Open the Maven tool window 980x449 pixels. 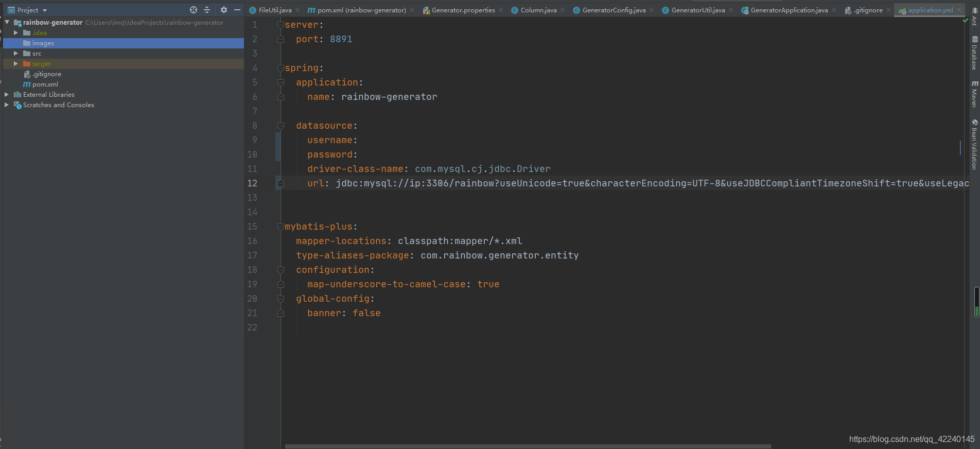[974, 94]
